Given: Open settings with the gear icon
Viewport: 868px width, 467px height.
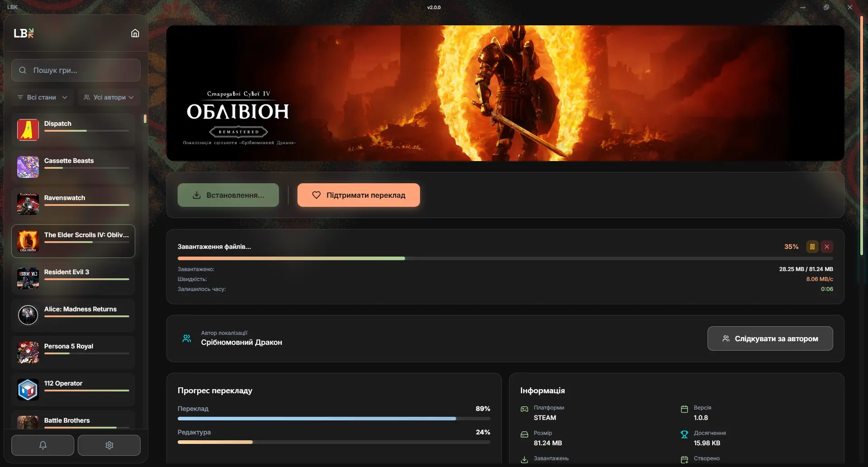Looking at the screenshot, I should 108,445.
